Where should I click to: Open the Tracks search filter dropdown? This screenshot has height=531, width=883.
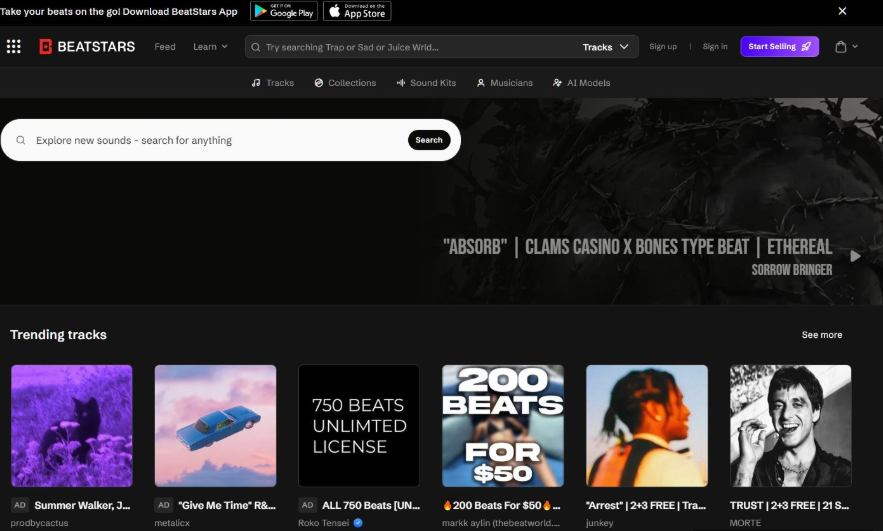[x=605, y=47]
